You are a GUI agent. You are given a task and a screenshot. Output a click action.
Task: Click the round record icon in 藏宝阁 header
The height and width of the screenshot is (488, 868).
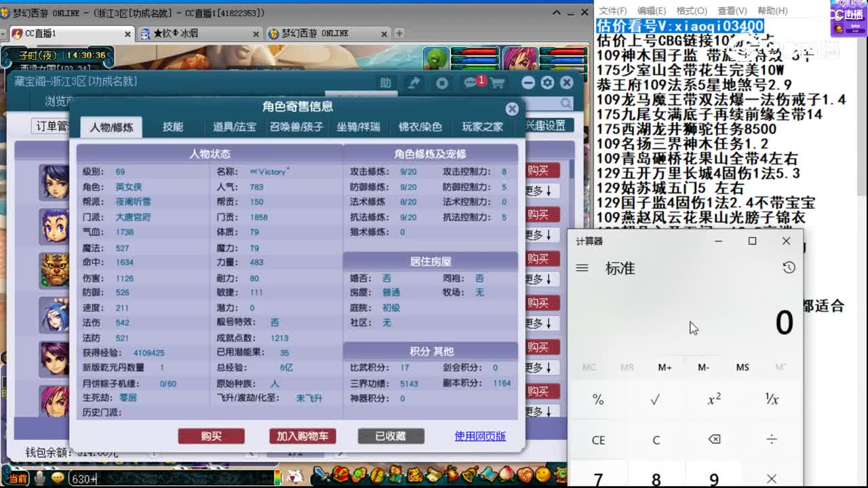(x=442, y=83)
